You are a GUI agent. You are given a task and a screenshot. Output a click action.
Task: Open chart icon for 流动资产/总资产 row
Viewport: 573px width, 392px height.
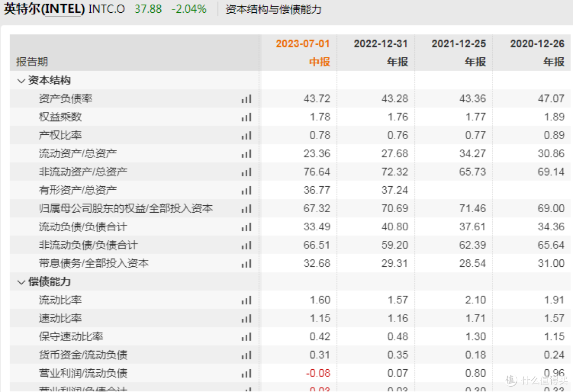tap(246, 154)
